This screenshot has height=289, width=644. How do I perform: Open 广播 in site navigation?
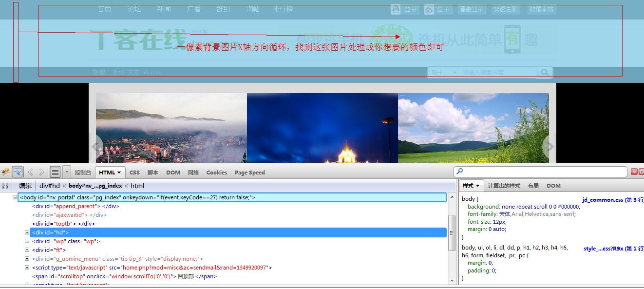[x=193, y=9]
